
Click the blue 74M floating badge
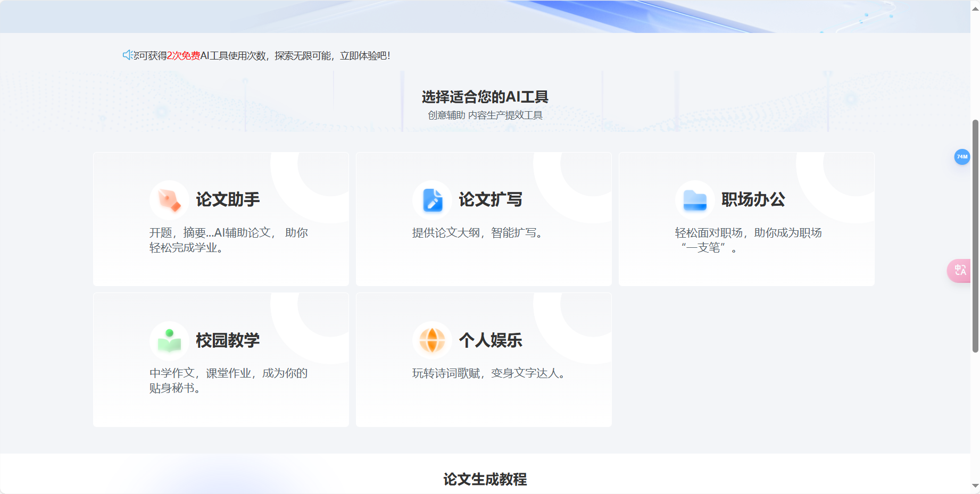click(962, 157)
